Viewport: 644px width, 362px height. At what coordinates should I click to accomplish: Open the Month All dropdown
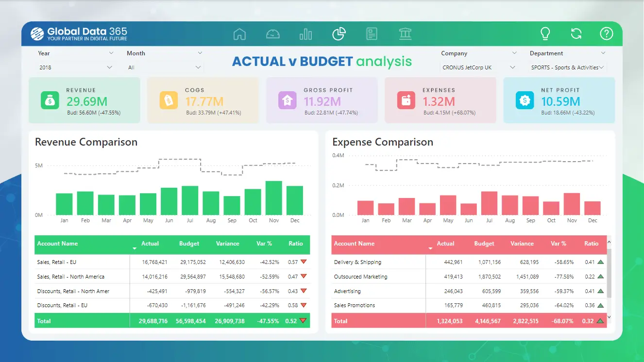click(164, 67)
